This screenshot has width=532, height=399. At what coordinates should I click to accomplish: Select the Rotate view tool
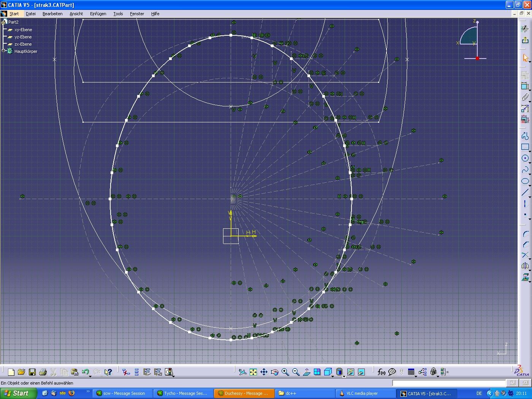pos(274,372)
